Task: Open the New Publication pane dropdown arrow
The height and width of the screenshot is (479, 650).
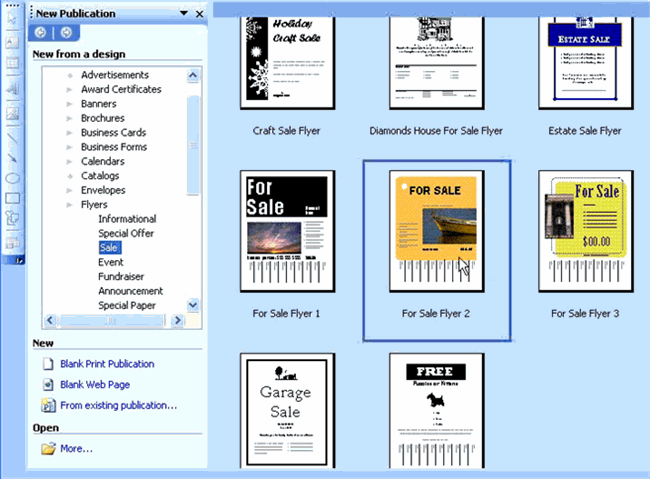Action: point(183,14)
